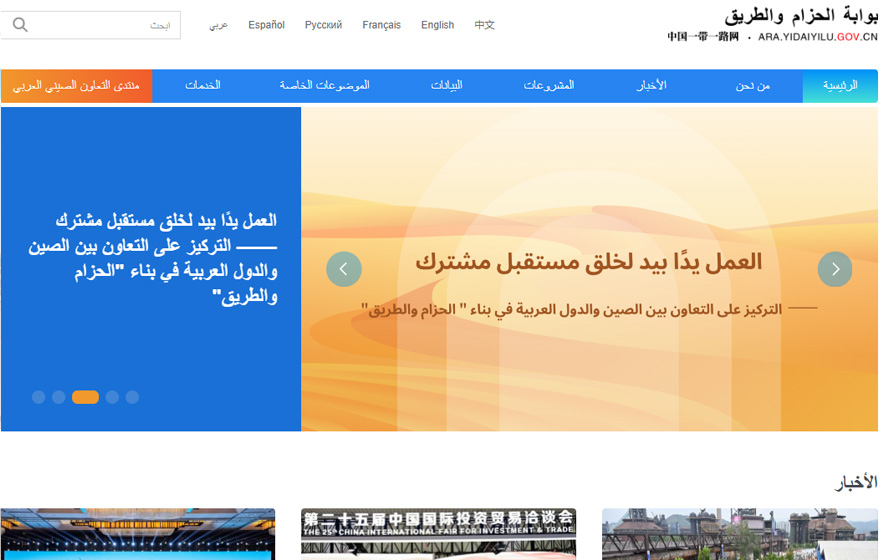Switch language to Français
This screenshot has height=560, width=880.
click(381, 25)
